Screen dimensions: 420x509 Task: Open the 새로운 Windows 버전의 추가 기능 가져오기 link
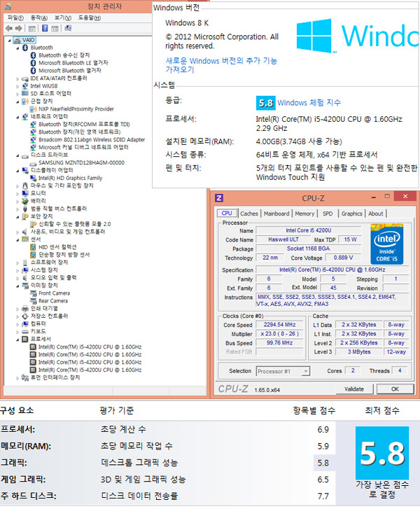221,65
